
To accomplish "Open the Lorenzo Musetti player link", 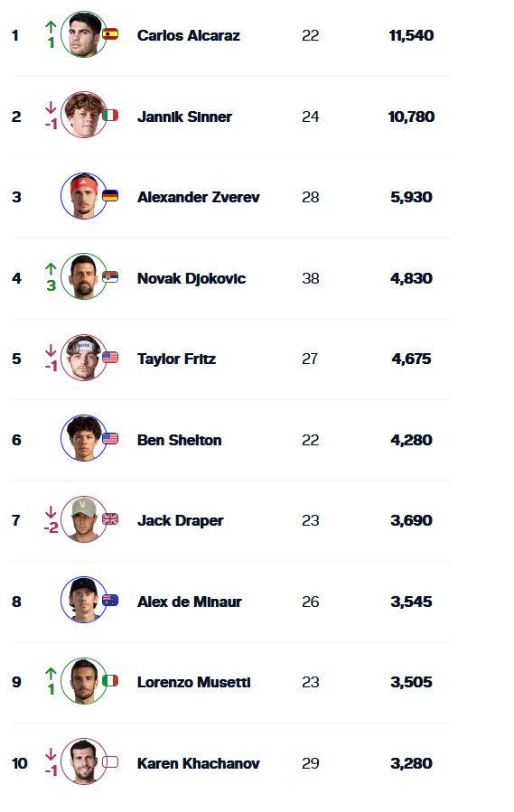I will [x=194, y=682].
